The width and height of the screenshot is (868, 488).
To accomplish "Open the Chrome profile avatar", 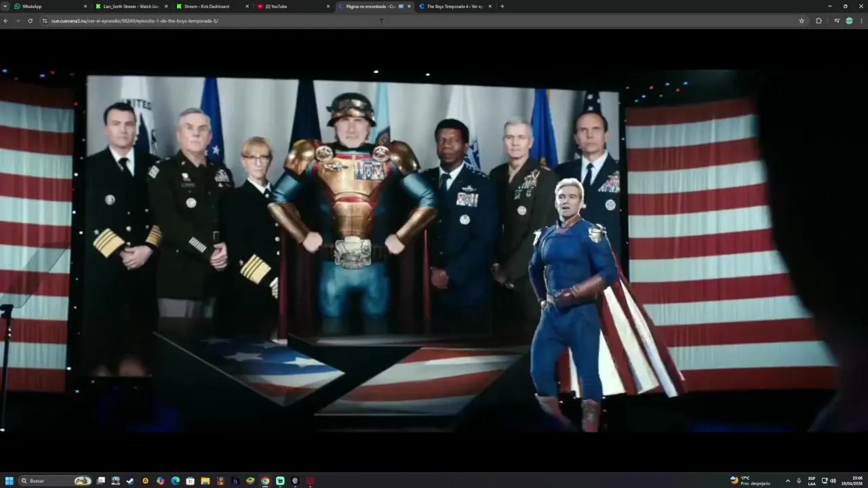I will pyautogui.click(x=849, y=21).
